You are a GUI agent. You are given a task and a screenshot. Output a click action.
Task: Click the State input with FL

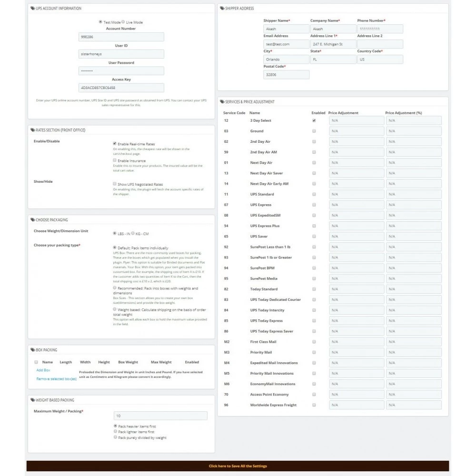click(x=333, y=59)
